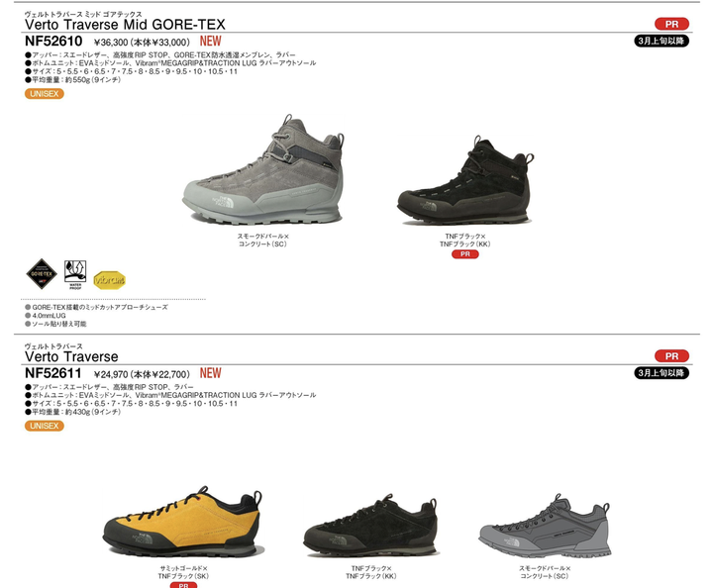
Task: Click the UNISEX badge under NF52610
Action: tap(45, 94)
